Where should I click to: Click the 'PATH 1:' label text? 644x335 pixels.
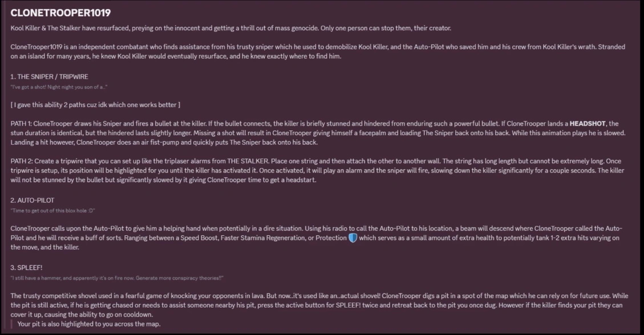pyautogui.click(x=21, y=124)
